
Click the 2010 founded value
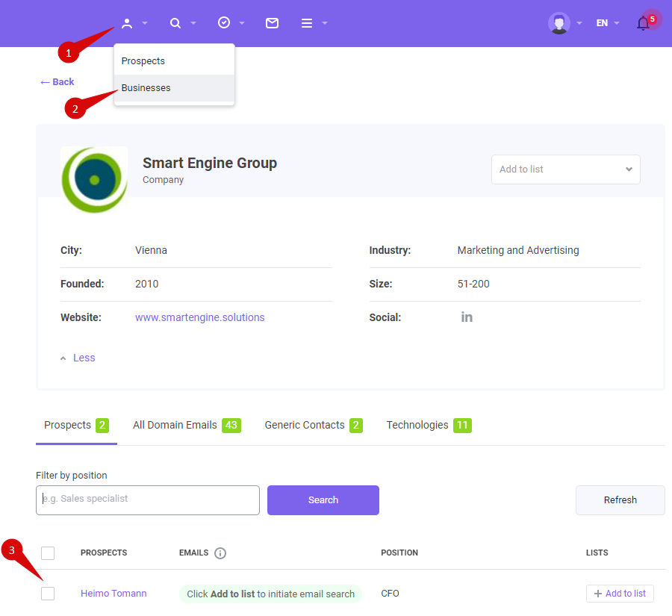coord(146,284)
